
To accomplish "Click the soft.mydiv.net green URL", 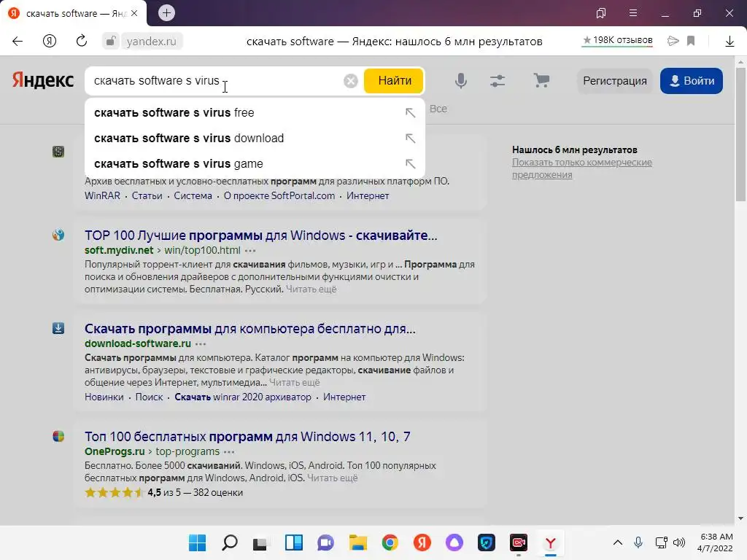I will pos(119,250).
